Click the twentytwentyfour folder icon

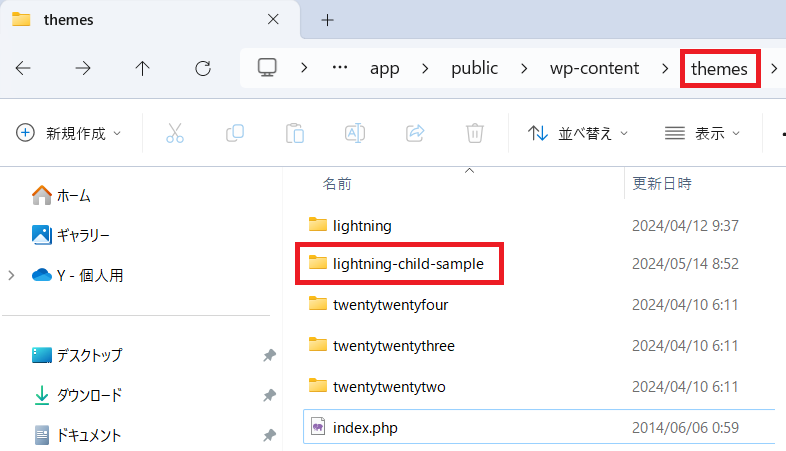318,303
